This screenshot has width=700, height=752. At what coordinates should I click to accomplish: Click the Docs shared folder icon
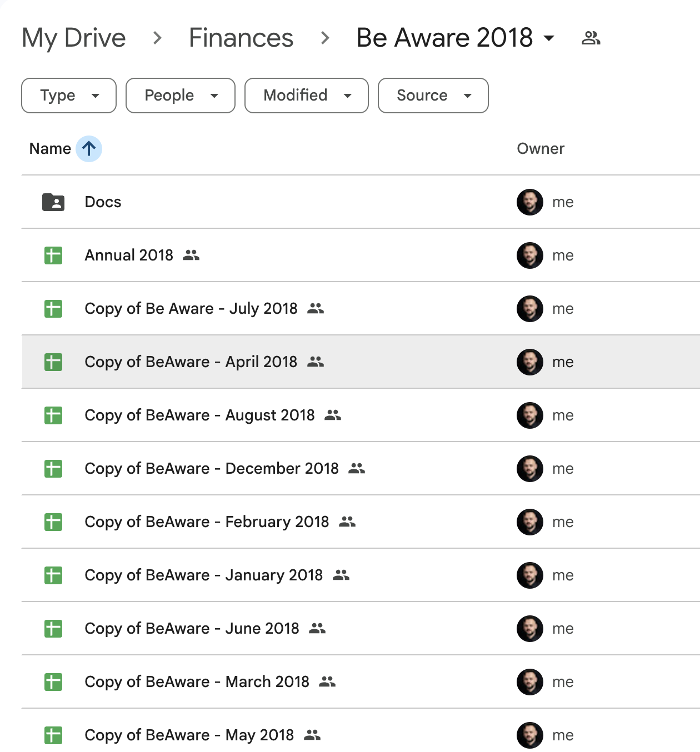[x=53, y=202]
